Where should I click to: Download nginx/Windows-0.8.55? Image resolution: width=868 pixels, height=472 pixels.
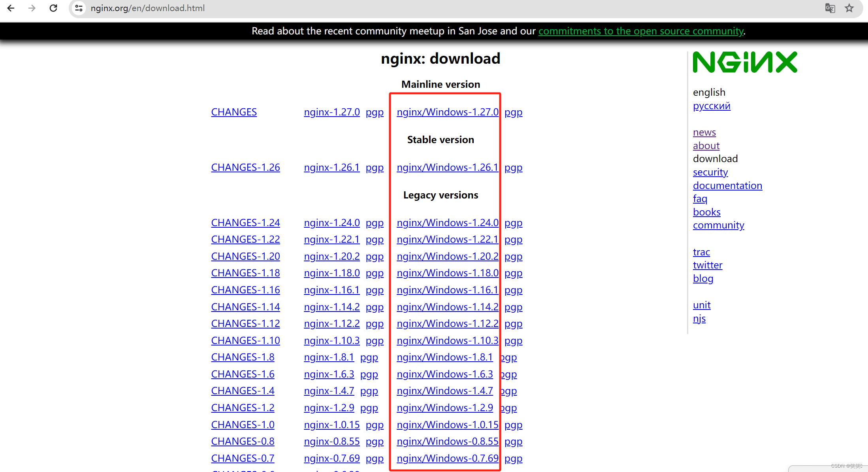pos(448,441)
